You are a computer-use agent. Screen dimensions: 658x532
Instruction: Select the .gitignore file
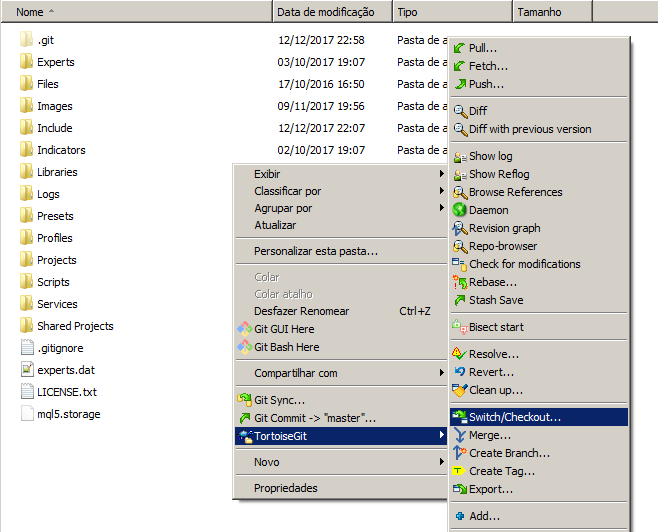(52, 348)
